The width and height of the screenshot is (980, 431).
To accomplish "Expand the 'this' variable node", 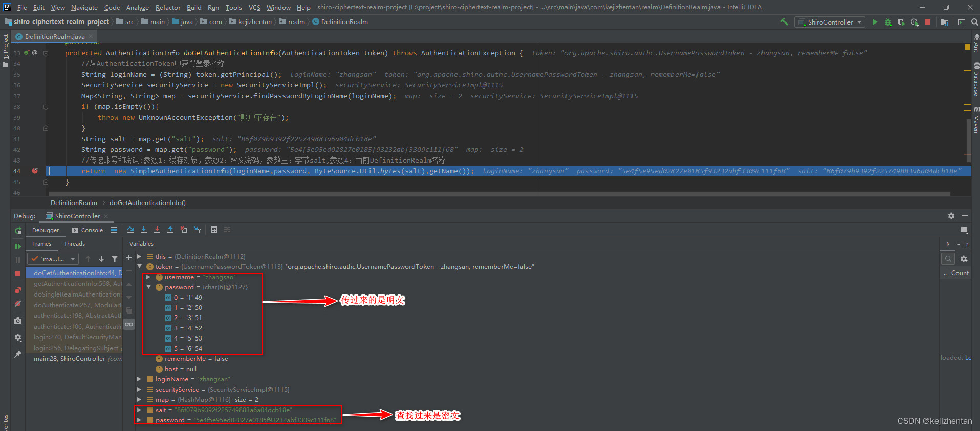I will 139,257.
